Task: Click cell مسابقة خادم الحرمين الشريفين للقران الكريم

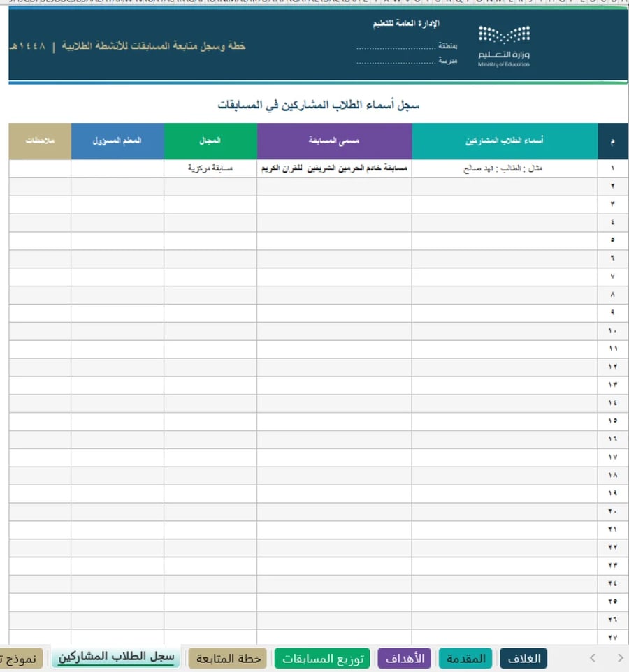Action: click(x=335, y=168)
